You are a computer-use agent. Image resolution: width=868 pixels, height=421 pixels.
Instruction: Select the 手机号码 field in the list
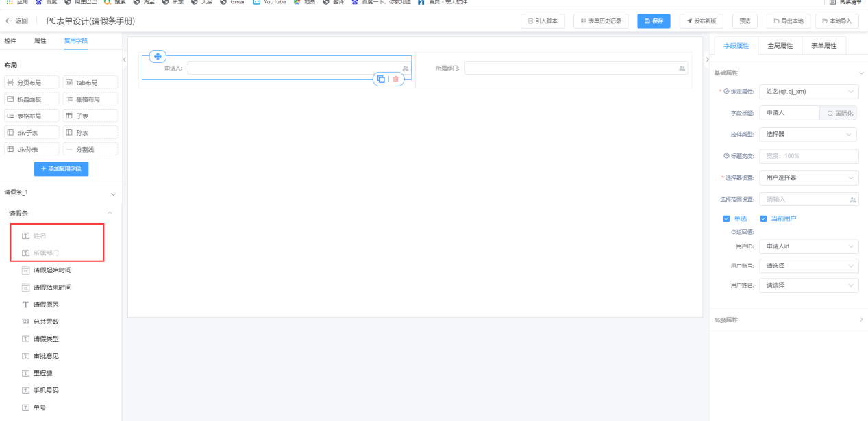click(46, 390)
